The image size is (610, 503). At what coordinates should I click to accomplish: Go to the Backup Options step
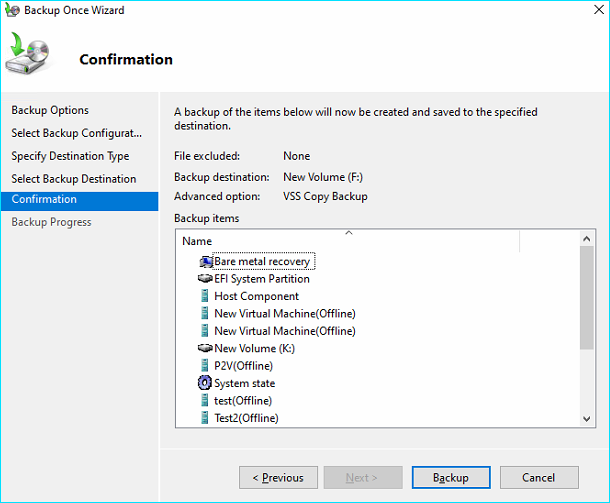pyautogui.click(x=50, y=110)
